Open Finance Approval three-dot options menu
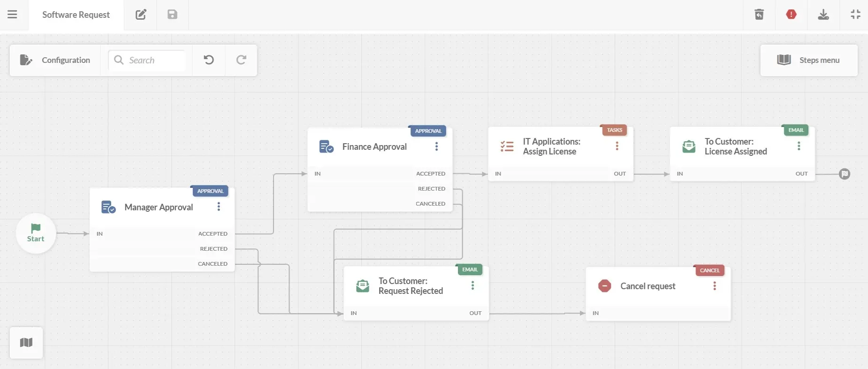 pyautogui.click(x=436, y=146)
